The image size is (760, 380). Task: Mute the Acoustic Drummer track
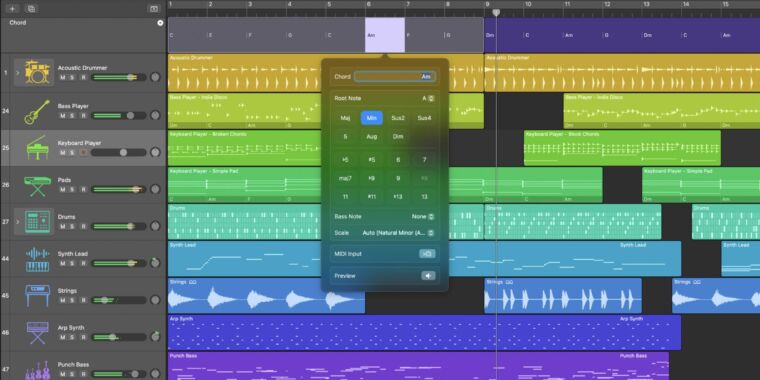tap(63, 78)
